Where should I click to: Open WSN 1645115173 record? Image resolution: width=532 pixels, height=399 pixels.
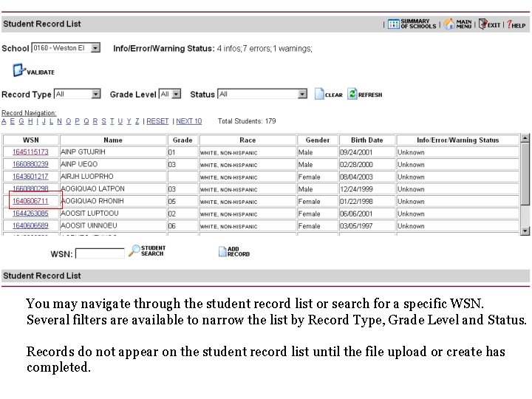tap(30, 152)
